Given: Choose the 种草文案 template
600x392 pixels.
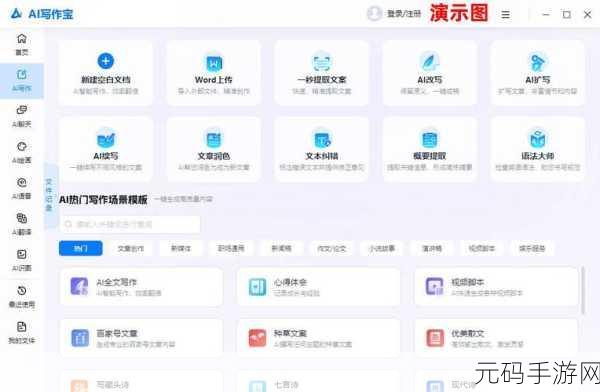Looking at the screenshot, I should coord(319,338).
